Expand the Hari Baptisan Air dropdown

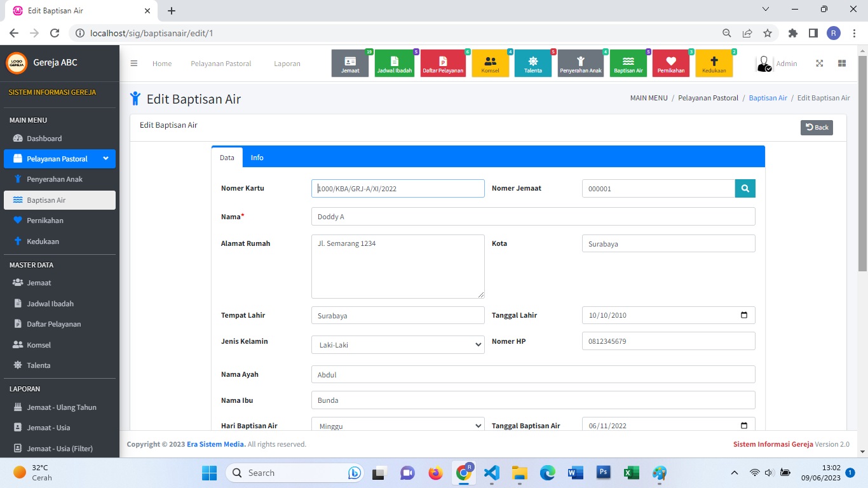(398, 425)
